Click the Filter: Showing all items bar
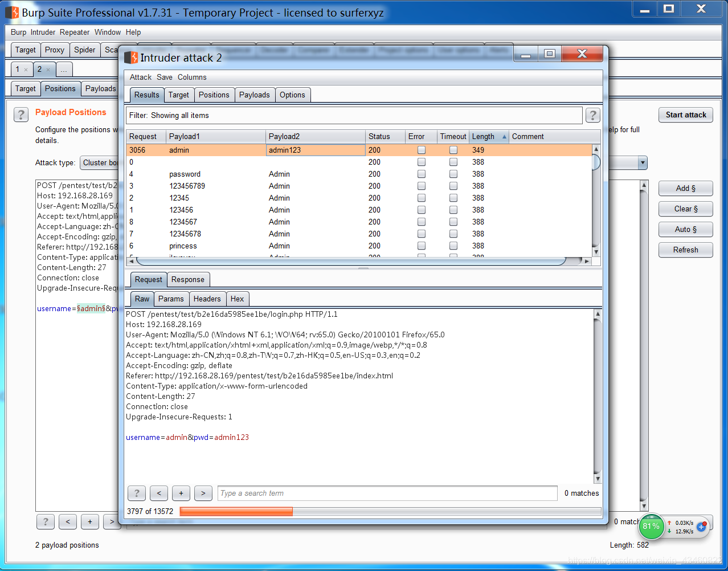The width and height of the screenshot is (728, 571). (x=354, y=115)
